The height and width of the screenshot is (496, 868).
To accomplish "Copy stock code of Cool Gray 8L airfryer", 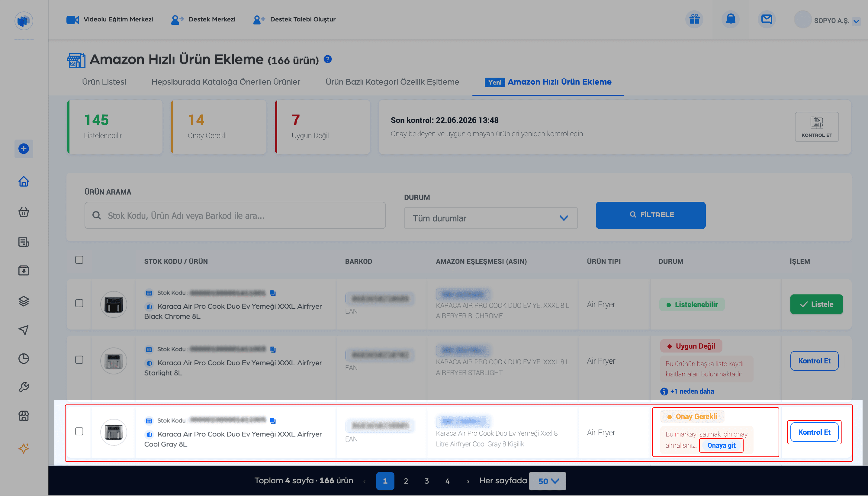I will click(273, 421).
